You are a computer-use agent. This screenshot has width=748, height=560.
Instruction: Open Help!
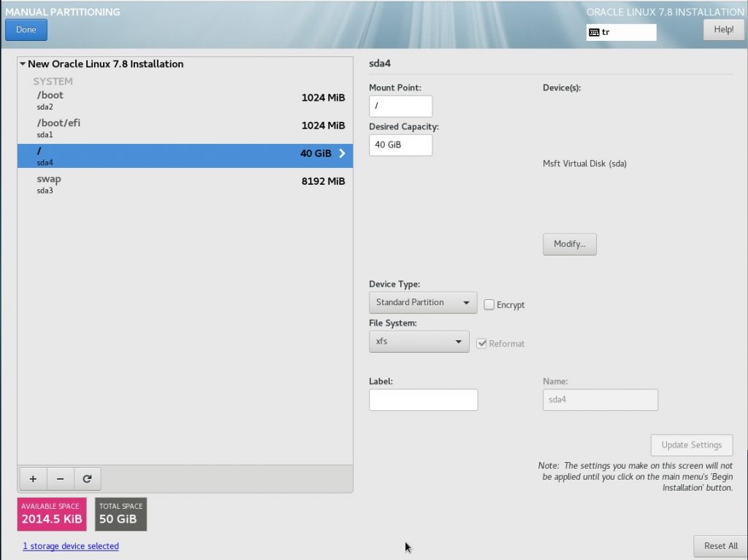point(723,30)
